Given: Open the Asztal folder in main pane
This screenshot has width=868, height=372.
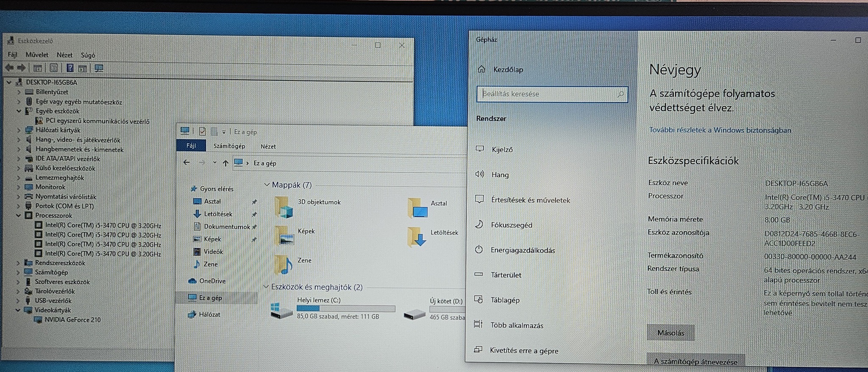Looking at the screenshot, I should (417, 208).
